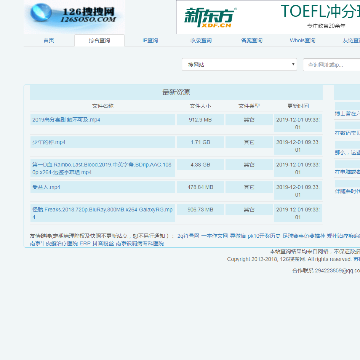Viewport: 360px width, 360px height.
Task: Click the 4.88 GB file size cell
Action: tap(200, 165)
